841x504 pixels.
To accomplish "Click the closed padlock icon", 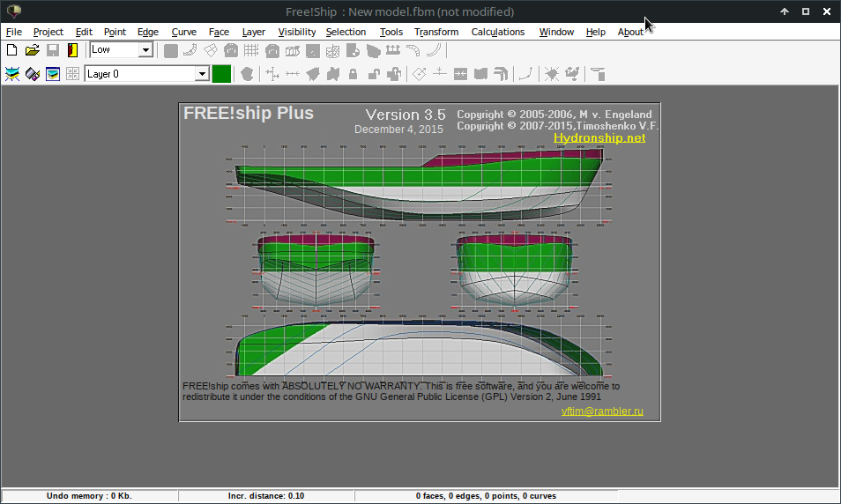I will coord(353,74).
